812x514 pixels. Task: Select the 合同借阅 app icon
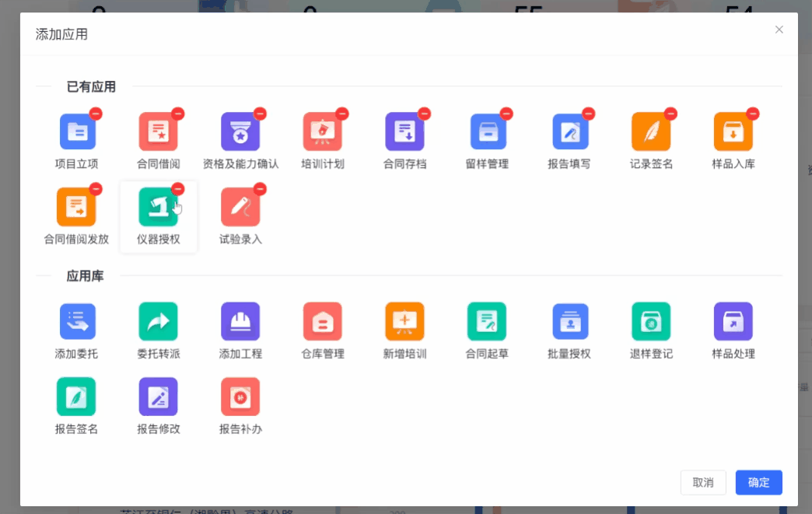pos(158,131)
